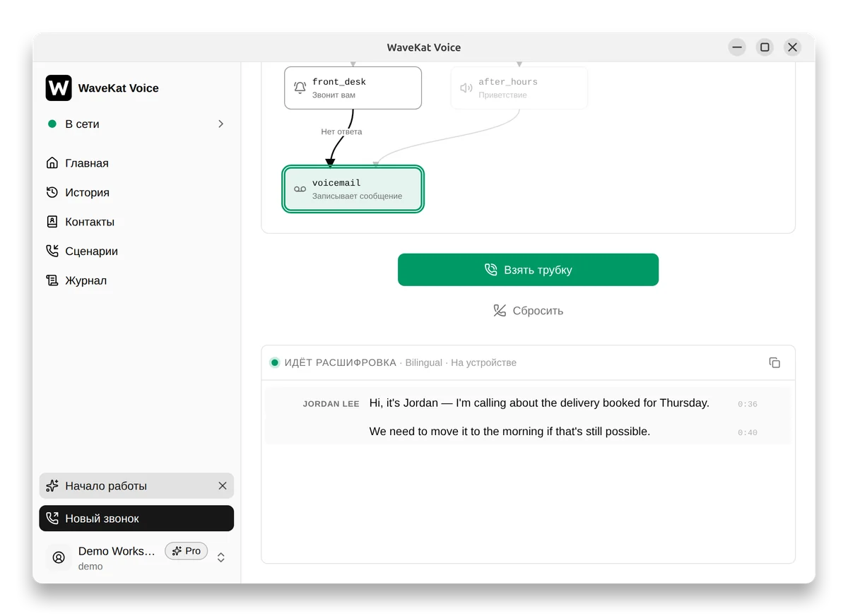
Task: Click the Записывает сообщение subtitle
Action: [x=357, y=196]
